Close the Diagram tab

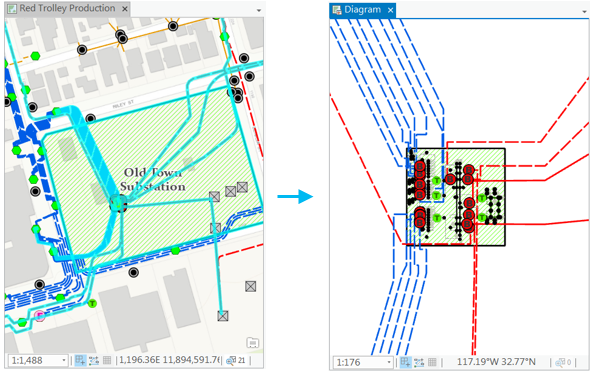[x=390, y=10]
